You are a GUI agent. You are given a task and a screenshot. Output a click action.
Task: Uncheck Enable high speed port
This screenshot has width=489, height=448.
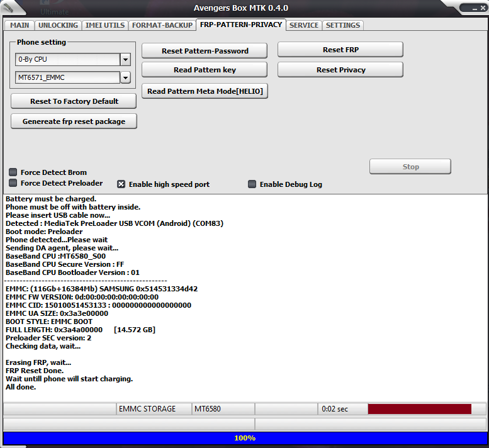click(121, 184)
